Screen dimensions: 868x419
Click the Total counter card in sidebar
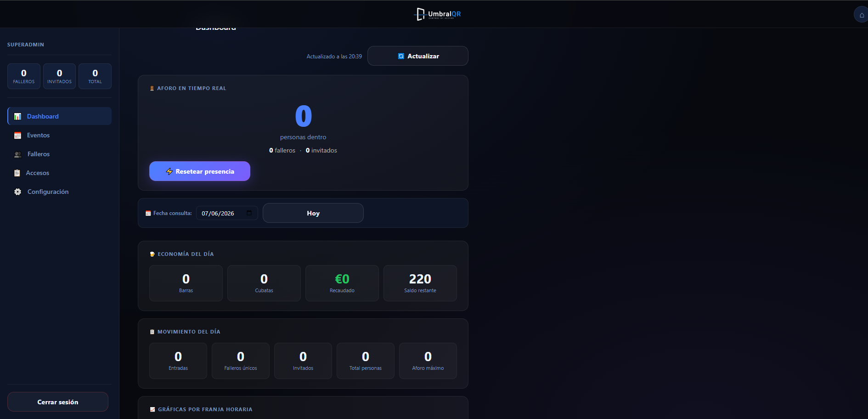coord(95,76)
